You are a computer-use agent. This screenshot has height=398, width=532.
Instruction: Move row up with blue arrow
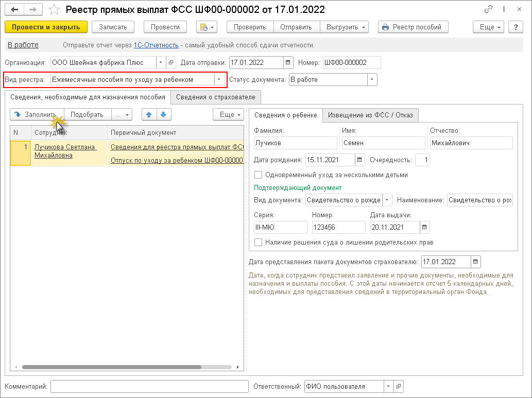(x=149, y=114)
